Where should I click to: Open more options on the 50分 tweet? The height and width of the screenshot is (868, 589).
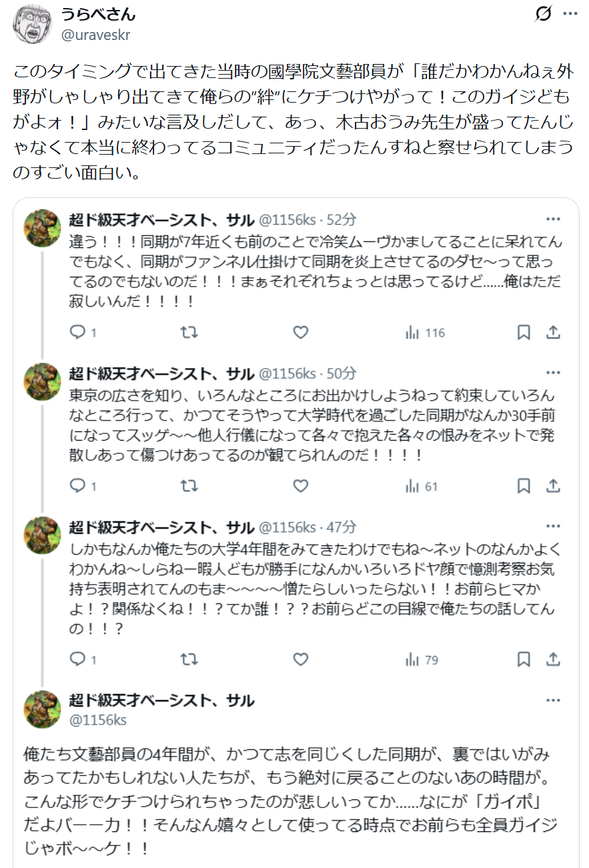(x=553, y=373)
